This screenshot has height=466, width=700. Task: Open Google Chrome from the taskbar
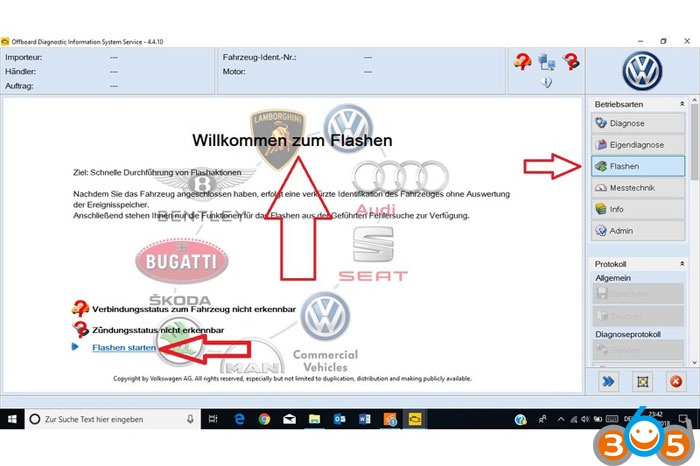(263, 419)
